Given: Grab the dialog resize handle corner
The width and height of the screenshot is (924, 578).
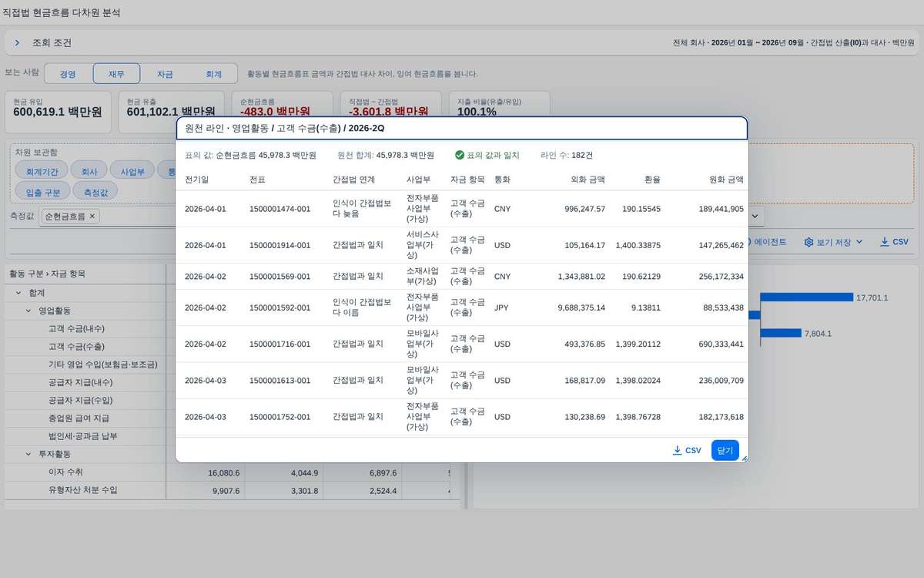Looking at the screenshot, I should [x=744, y=458].
